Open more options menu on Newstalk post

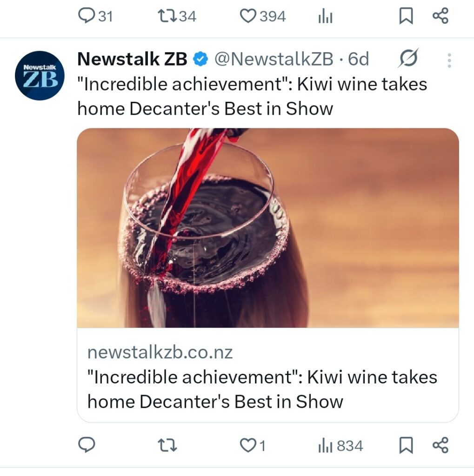449,60
